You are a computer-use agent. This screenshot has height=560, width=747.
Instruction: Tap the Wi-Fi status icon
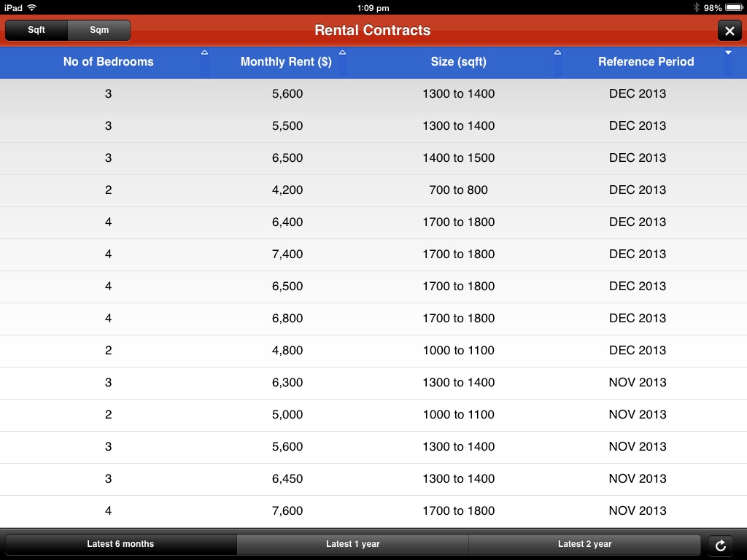[x=31, y=7]
